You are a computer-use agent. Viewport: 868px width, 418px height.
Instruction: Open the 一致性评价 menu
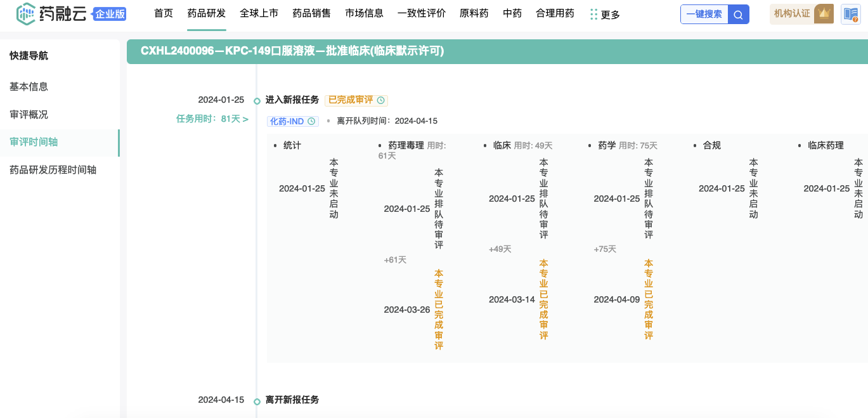(x=422, y=13)
